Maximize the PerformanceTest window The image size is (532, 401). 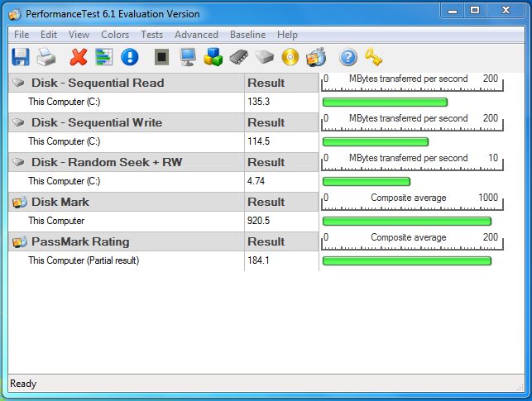tap(475, 11)
